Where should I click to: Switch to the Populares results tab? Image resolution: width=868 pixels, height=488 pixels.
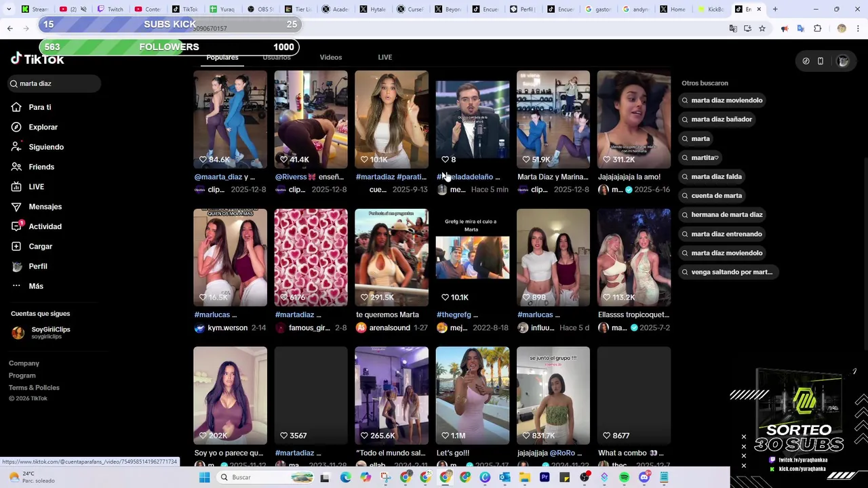pyautogui.click(x=222, y=58)
